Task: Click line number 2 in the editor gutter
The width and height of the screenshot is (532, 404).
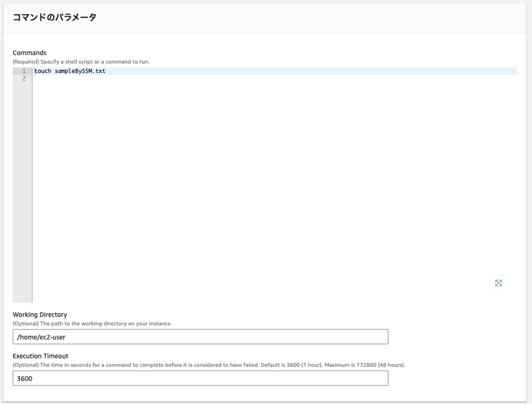Action: coord(24,78)
